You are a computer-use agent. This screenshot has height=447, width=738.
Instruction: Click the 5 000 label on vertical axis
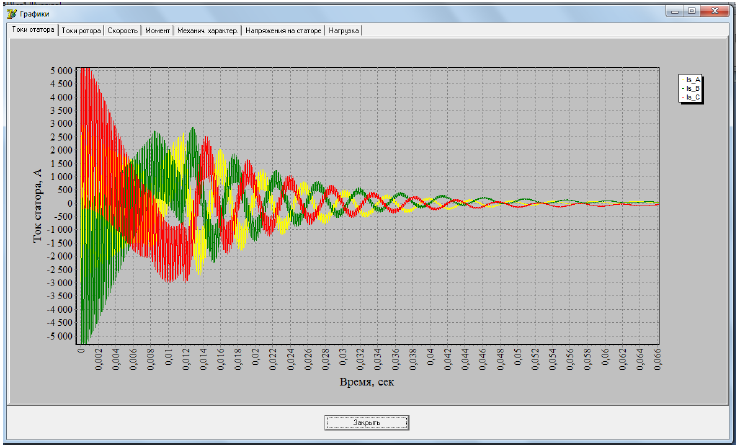[58, 70]
